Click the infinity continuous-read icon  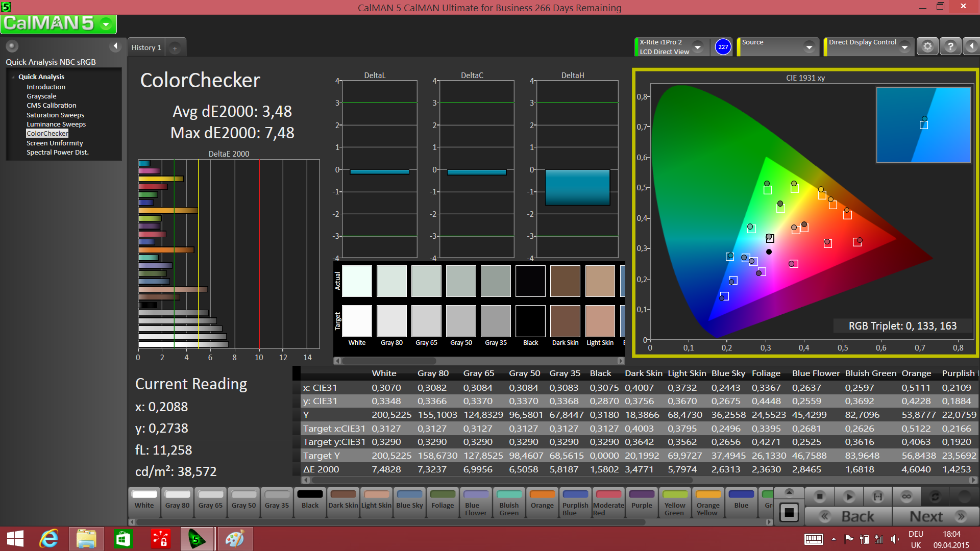(x=906, y=496)
